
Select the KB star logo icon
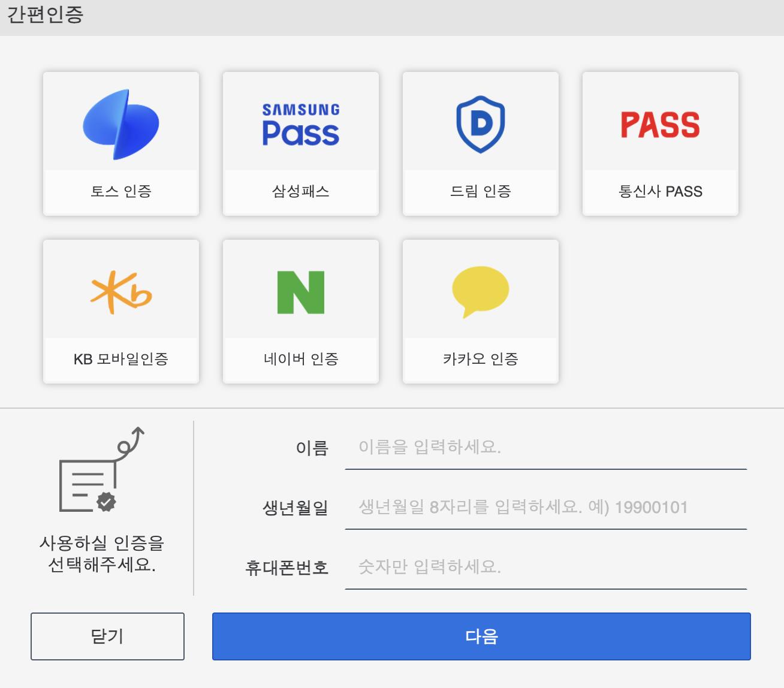[x=121, y=292]
